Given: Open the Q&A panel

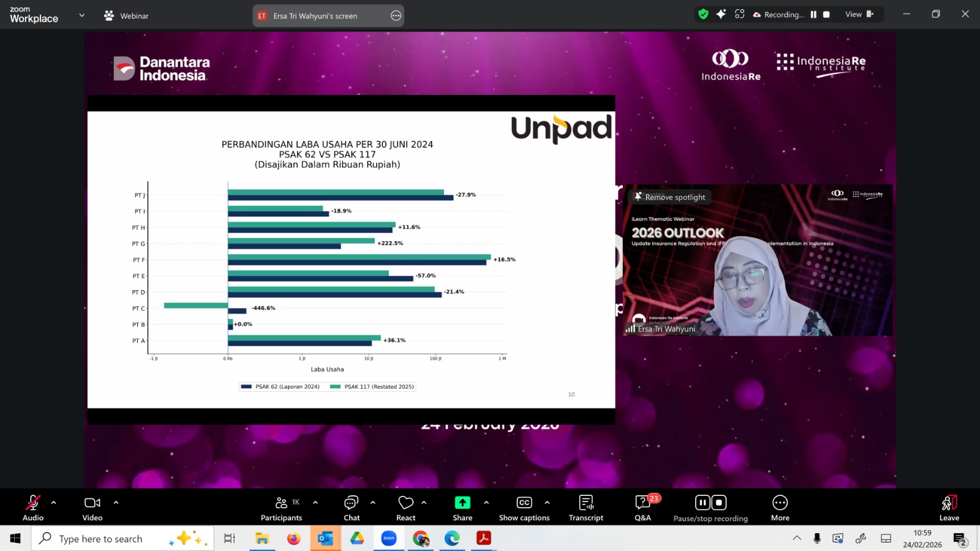Looking at the screenshot, I should pyautogui.click(x=643, y=508).
